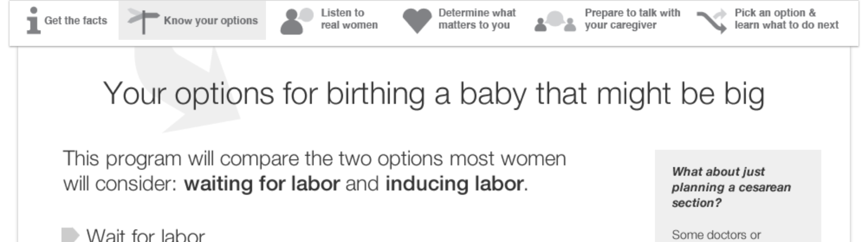Viewport: 868px width, 242px height.
Task: Open the 'Get the facts' tab
Action: 75,20
